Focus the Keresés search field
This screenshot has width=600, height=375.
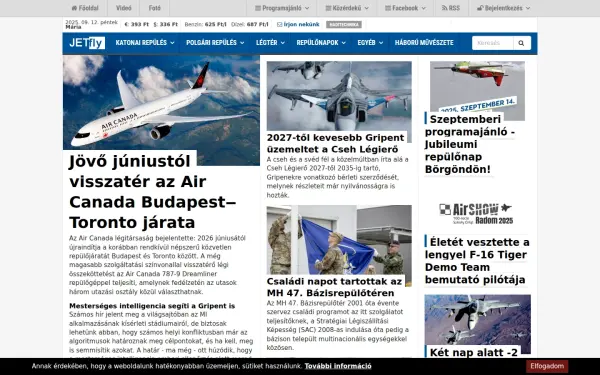click(x=492, y=43)
